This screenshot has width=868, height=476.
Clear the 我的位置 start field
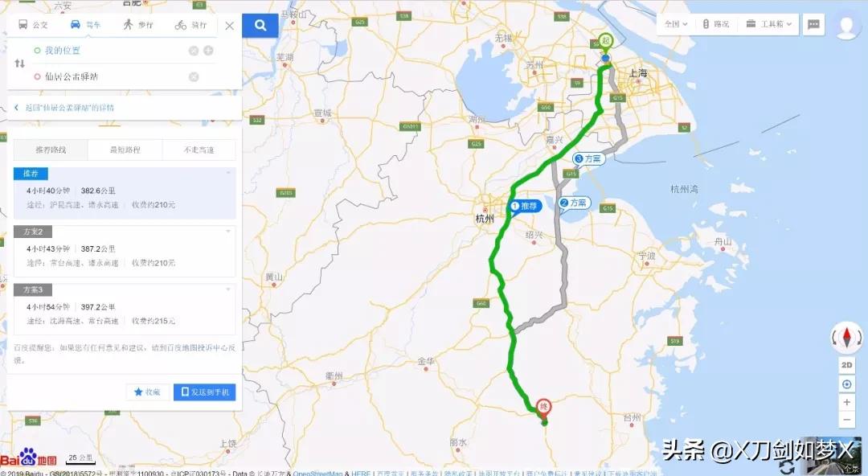point(193,51)
